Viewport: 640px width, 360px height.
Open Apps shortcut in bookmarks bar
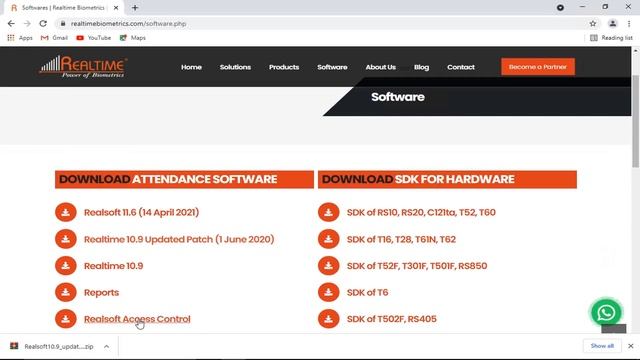point(20,38)
